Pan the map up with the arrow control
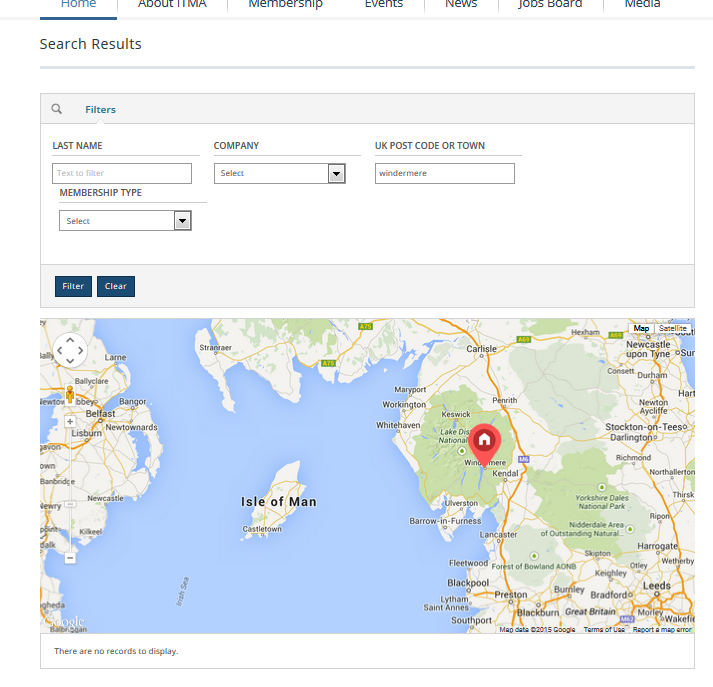This screenshot has width=713, height=687. (70, 340)
